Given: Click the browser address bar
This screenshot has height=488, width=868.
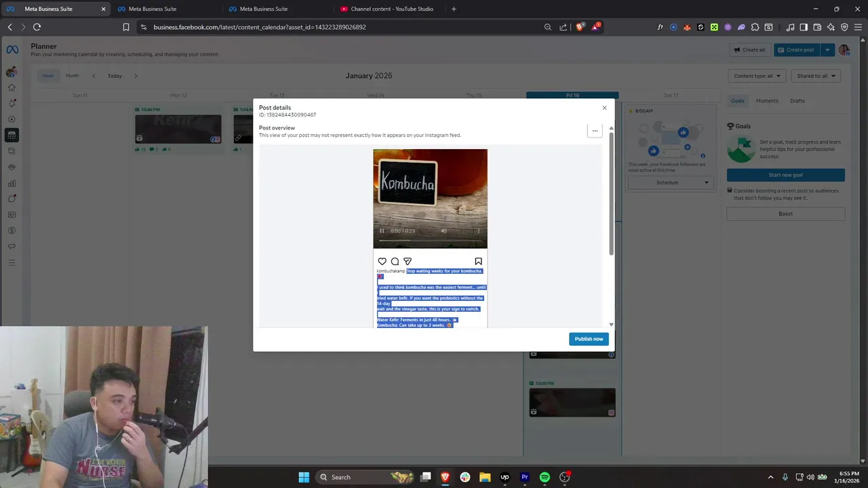Looking at the screenshot, I should [346, 27].
